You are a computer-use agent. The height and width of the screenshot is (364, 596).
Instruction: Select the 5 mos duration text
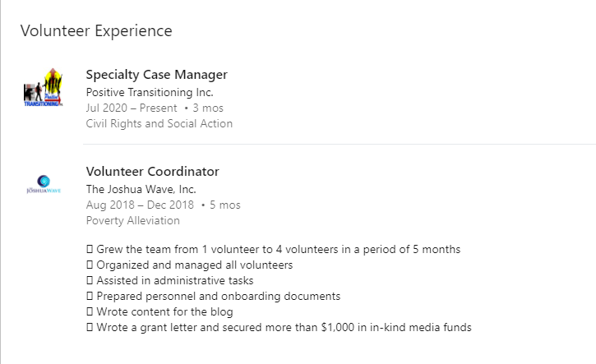click(225, 205)
